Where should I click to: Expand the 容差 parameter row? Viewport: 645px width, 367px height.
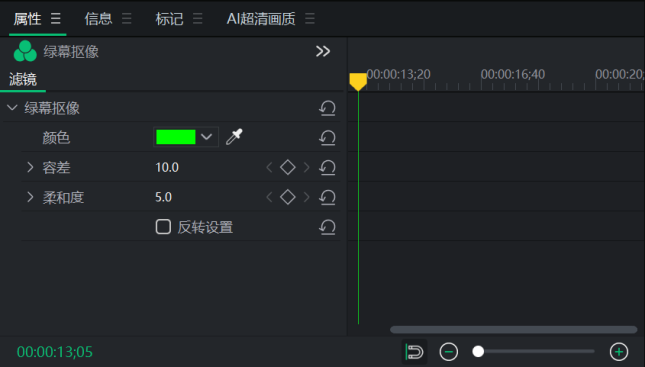30,167
